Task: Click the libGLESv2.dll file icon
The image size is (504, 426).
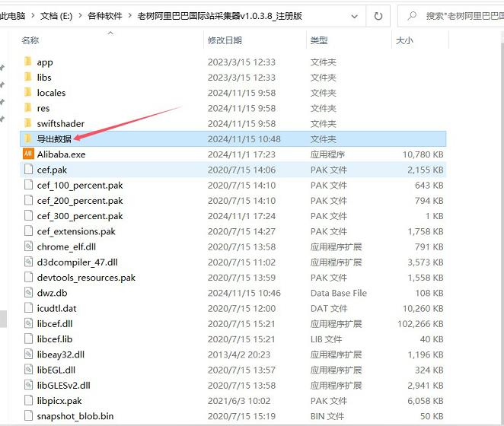Action: 29,385
